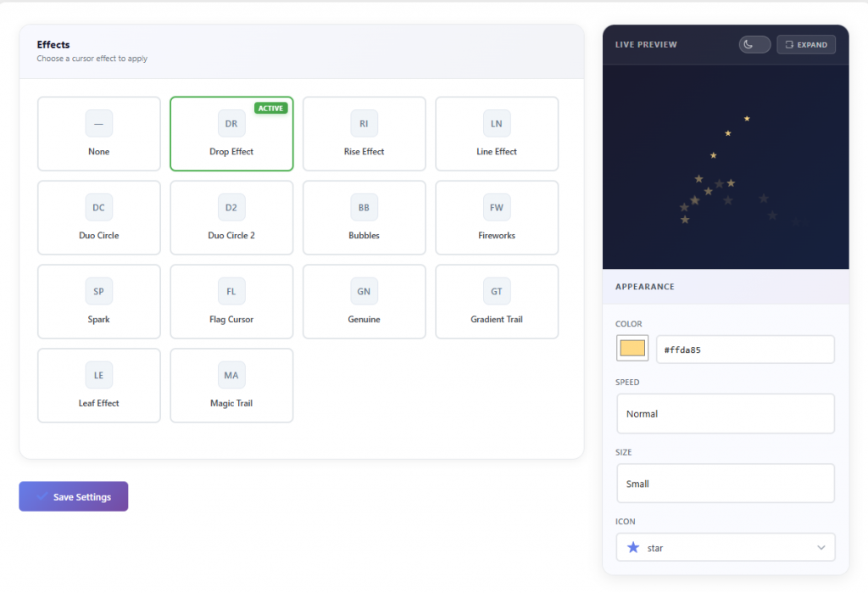Click the chevron arrow in Icon dropdown
This screenshot has width=868, height=593.
click(821, 547)
